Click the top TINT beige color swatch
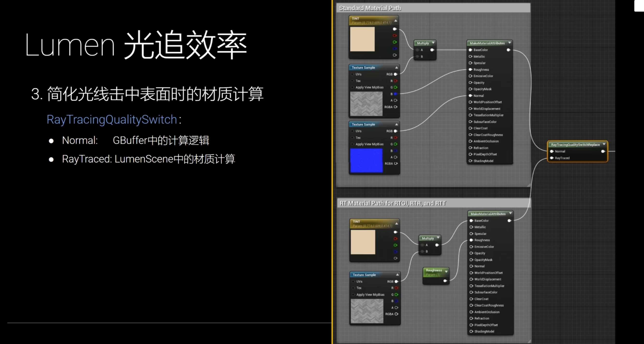The height and width of the screenshot is (344, 644). pos(362,39)
